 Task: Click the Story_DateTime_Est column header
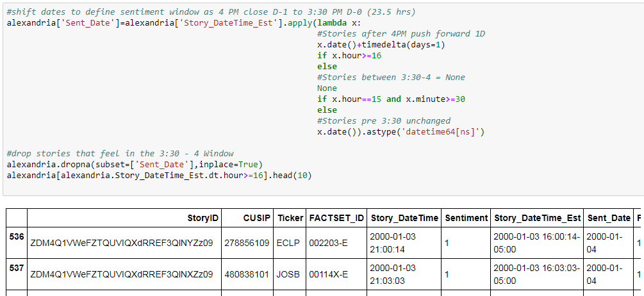point(538,218)
